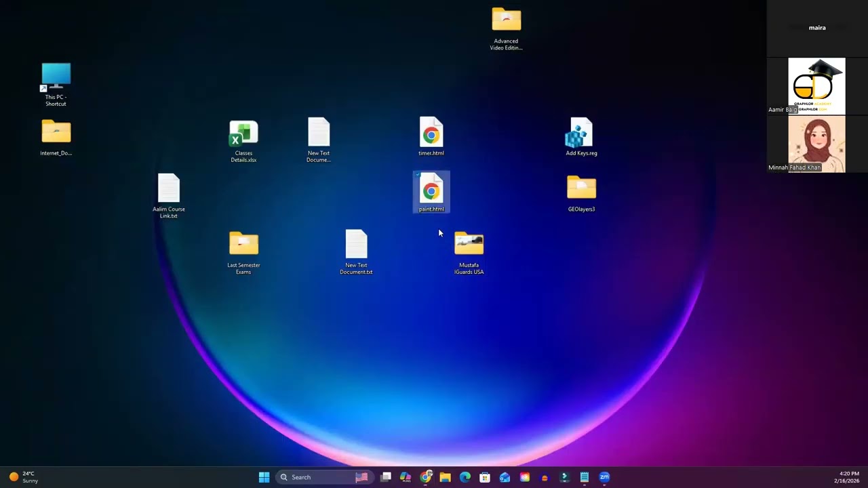Select the GEOlayers3 folder
868x488 pixels.
(x=581, y=193)
